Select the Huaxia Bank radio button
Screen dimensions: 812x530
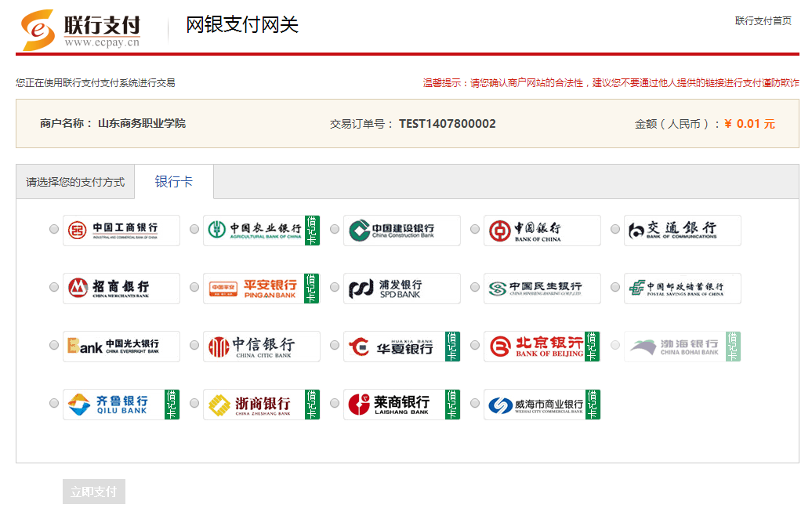(335, 345)
